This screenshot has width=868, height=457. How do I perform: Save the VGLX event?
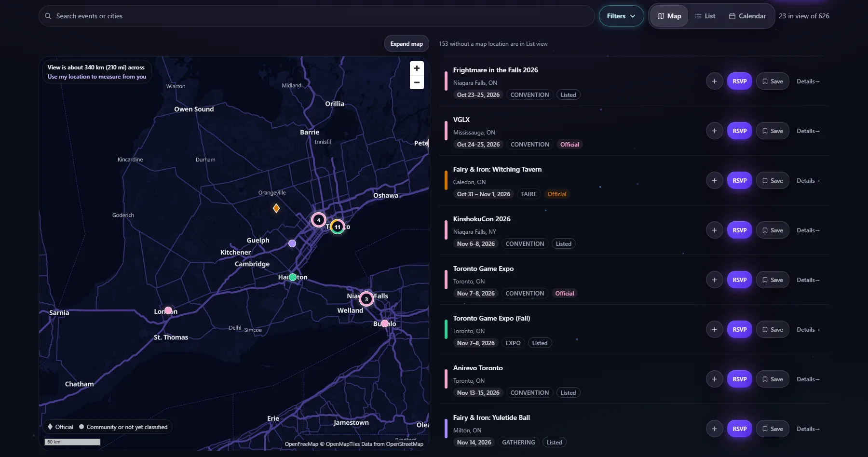coord(773,131)
